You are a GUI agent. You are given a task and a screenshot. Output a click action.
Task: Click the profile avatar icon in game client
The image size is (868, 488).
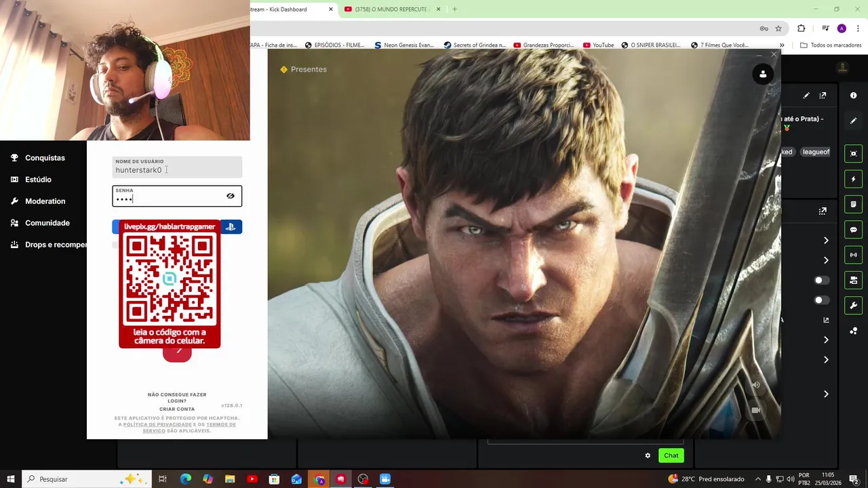pyautogui.click(x=763, y=75)
